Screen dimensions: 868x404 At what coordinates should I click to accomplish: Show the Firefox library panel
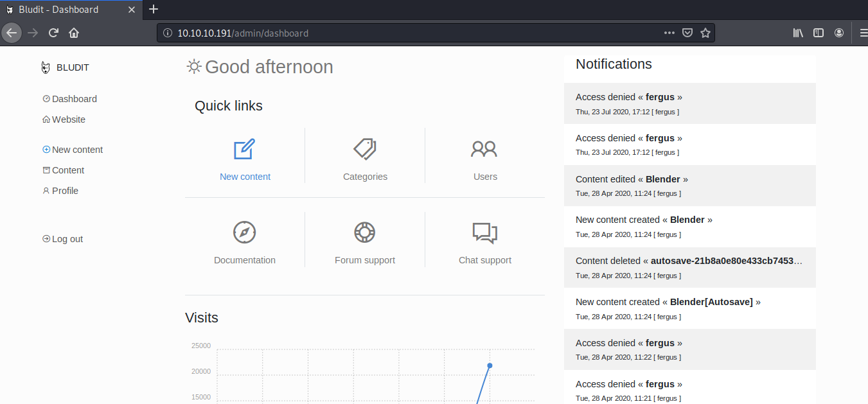pyautogui.click(x=798, y=33)
